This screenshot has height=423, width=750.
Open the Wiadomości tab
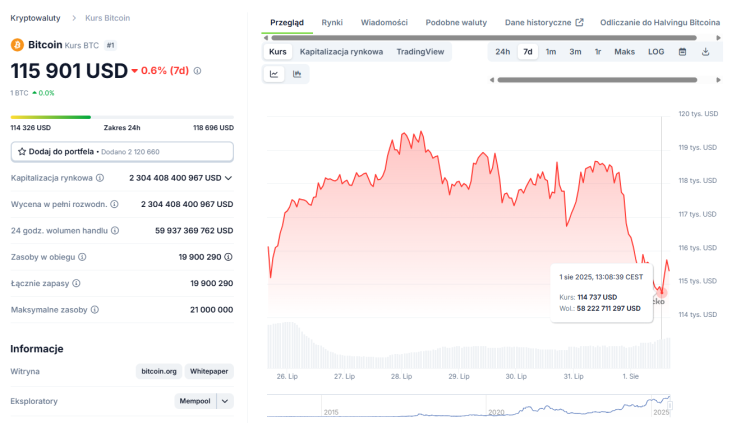(384, 22)
